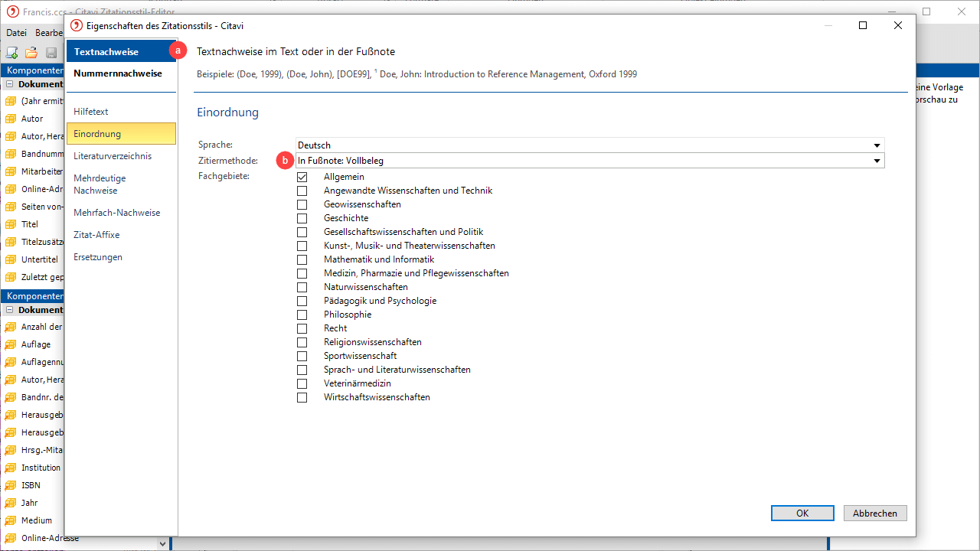Click the open folder toolbar icon

click(x=31, y=53)
